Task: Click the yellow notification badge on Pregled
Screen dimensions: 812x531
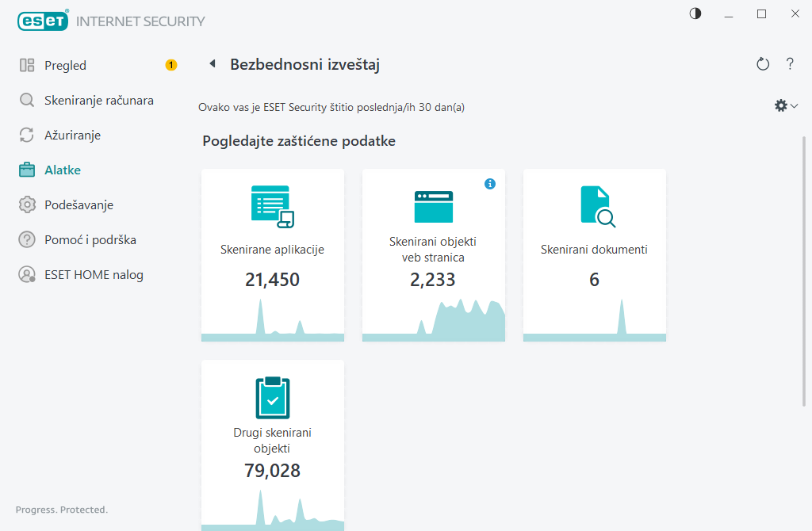Action: [171, 65]
